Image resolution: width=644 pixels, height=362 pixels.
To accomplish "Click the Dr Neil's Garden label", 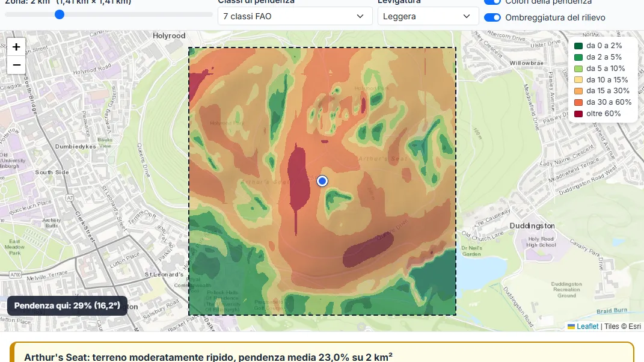I will point(471,251).
